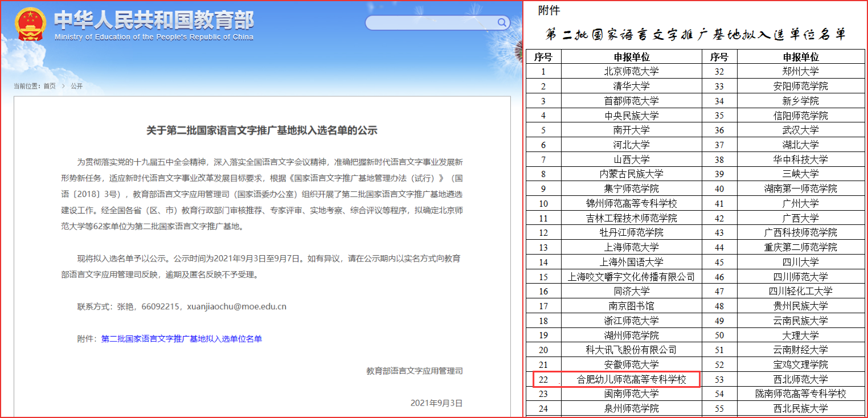Viewport: 868px width, 418px height.
Task: Click the announcement title 关于第二批国家语言文字推广基地拟入选名单的公示
Action: (262, 130)
